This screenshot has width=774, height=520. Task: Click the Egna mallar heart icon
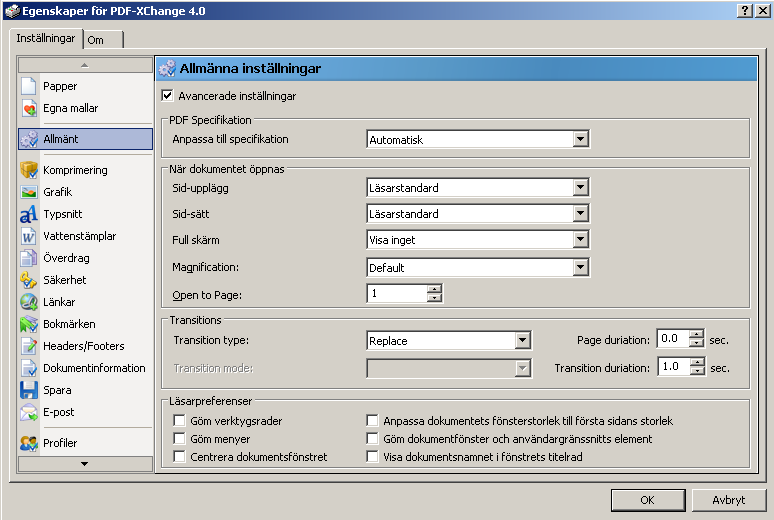(29, 108)
